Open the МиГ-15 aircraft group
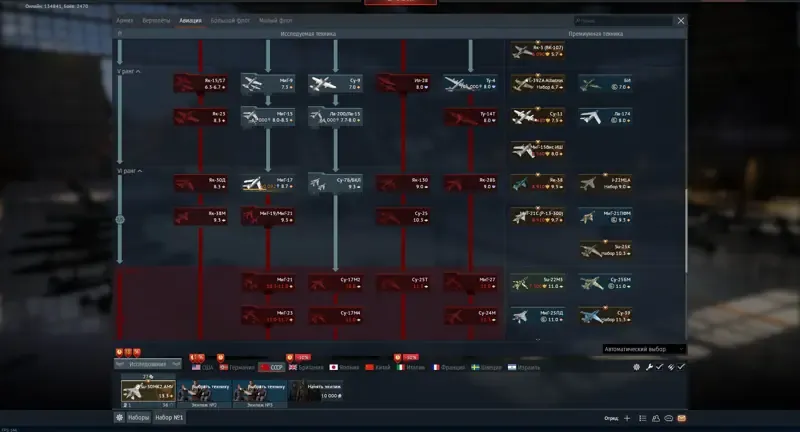This screenshot has height=432, width=800. [x=268, y=117]
